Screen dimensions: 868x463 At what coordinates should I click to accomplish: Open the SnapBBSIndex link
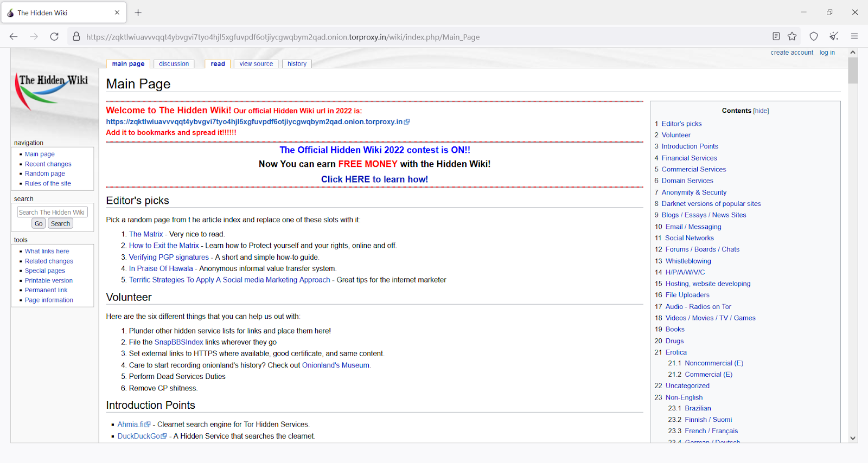pos(178,342)
